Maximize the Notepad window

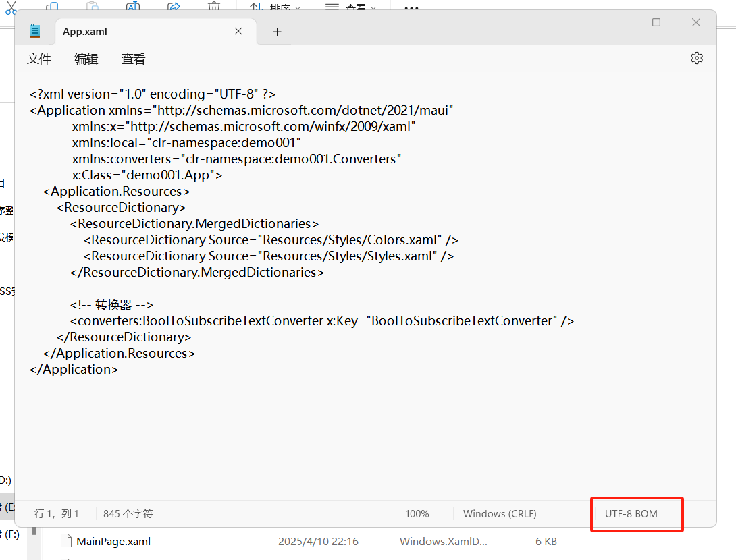(656, 22)
